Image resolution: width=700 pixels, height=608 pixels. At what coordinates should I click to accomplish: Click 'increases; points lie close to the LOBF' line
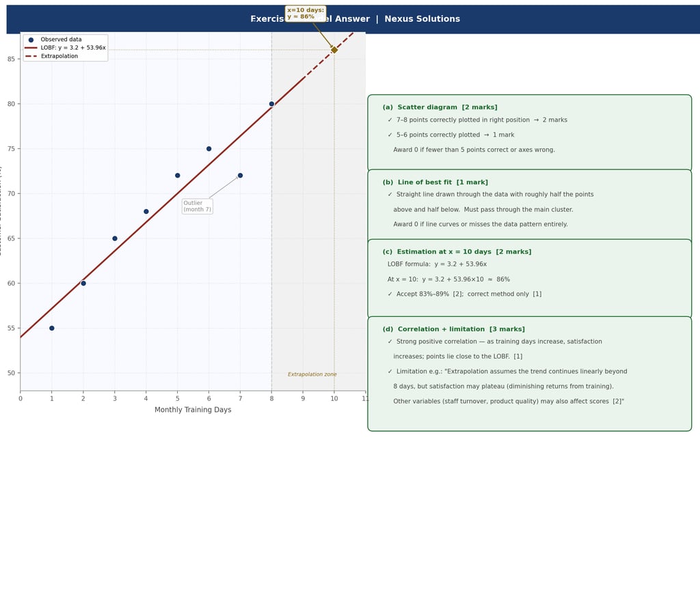(x=457, y=357)
